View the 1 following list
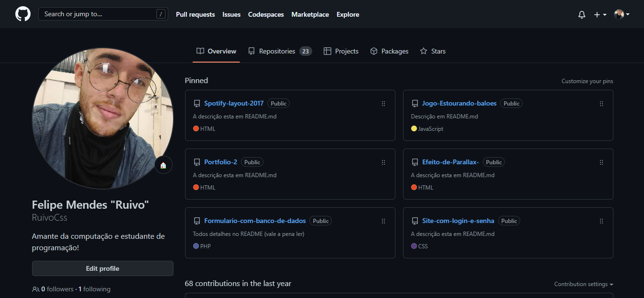 94,289
